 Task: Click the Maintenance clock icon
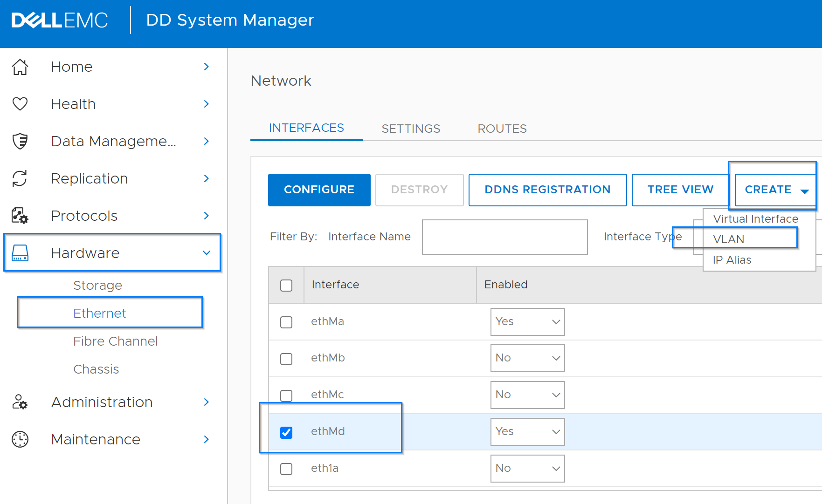(x=20, y=439)
